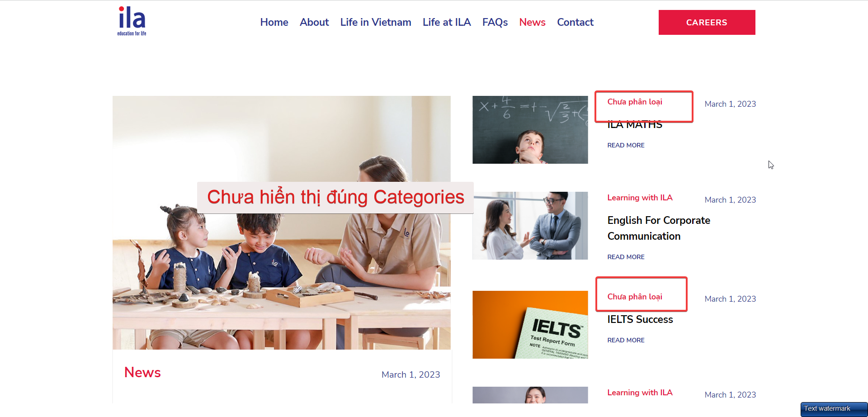Open the IELTS Success article title
The height and width of the screenshot is (417, 868).
point(640,319)
